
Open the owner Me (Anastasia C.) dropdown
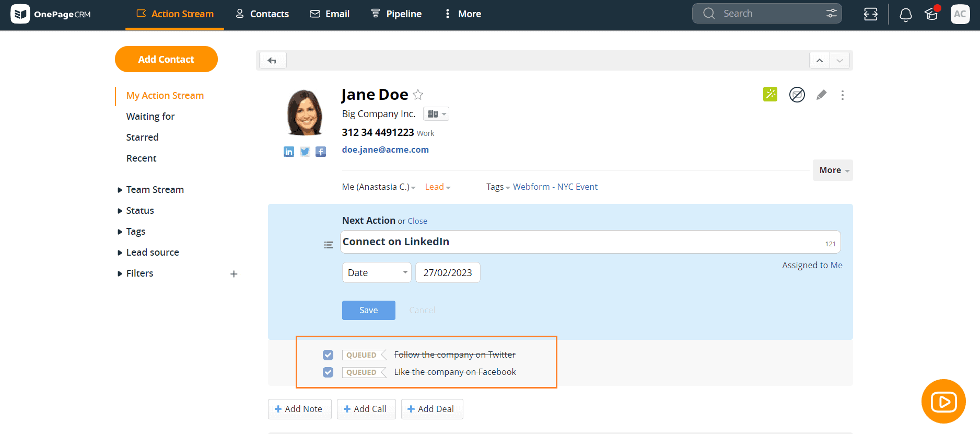coord(379,187)
